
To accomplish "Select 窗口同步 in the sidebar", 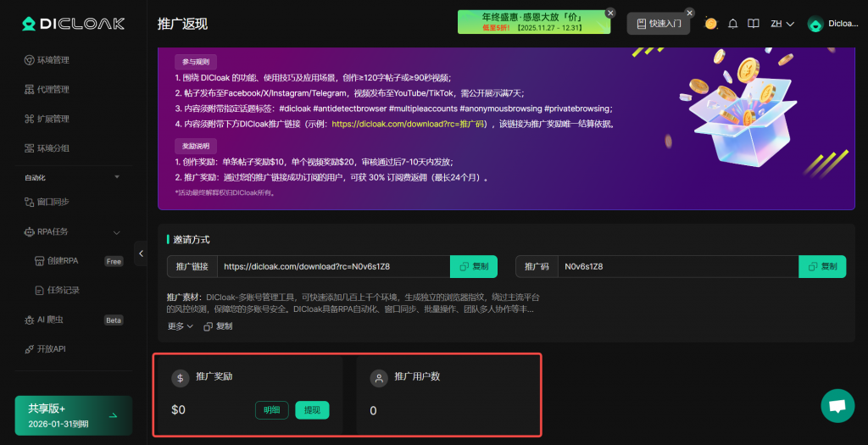I will [53, 202].
